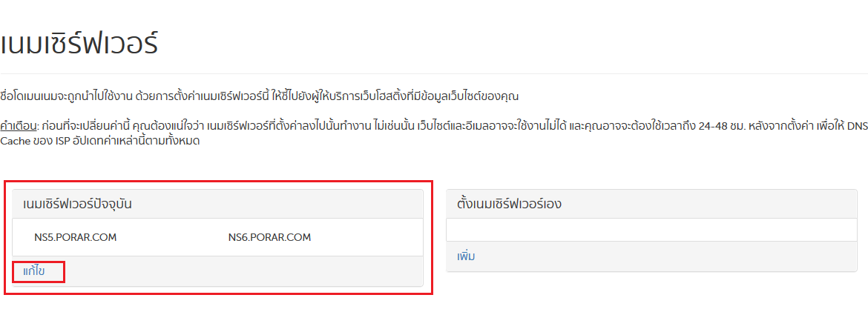Viewport: 868px width, 335px height.
Task: Click footer area right of เพิ่ม link
Action: click(668, 256)
